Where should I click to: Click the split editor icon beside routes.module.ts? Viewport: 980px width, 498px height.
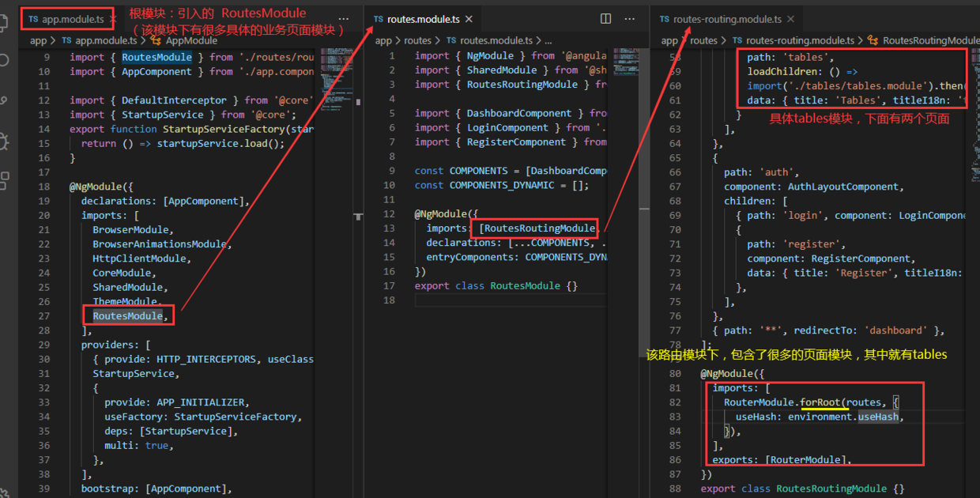605,18
